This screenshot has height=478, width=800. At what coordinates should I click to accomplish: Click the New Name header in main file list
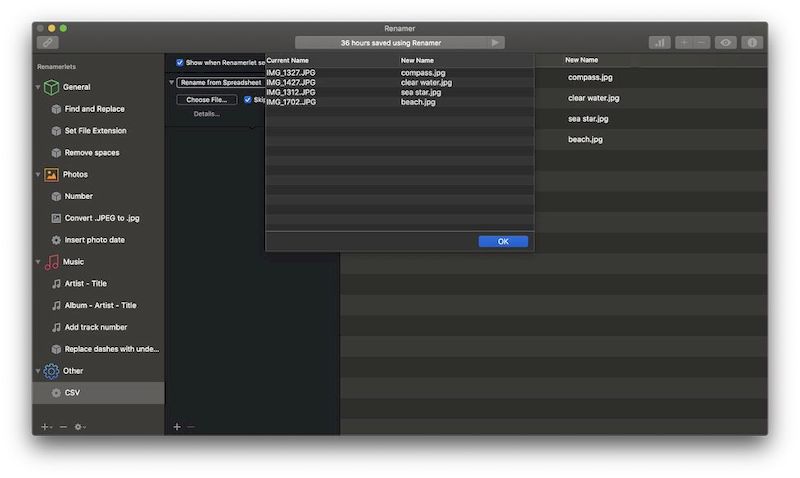point(581,60)
